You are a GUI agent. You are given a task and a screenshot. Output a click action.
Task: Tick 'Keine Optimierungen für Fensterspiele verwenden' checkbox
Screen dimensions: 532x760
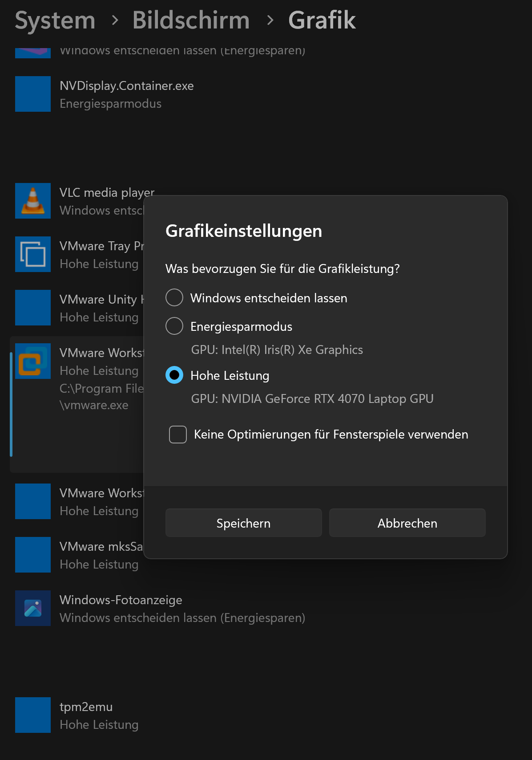(178, 434)
